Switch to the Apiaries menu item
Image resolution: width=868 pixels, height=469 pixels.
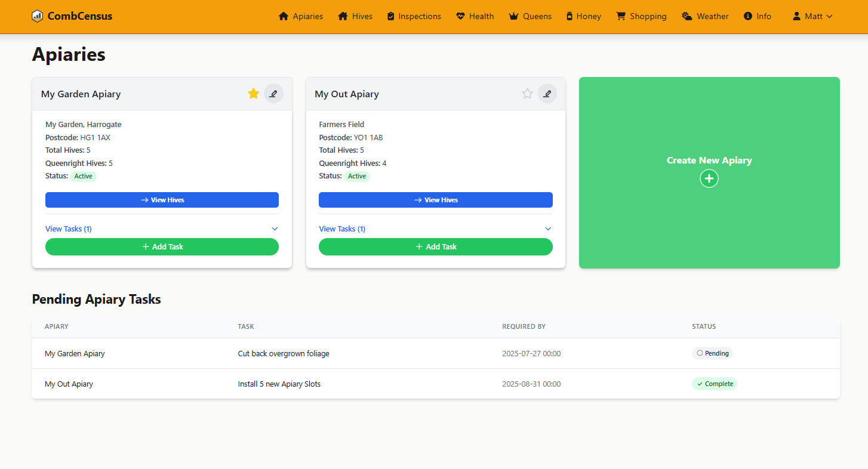301,16
